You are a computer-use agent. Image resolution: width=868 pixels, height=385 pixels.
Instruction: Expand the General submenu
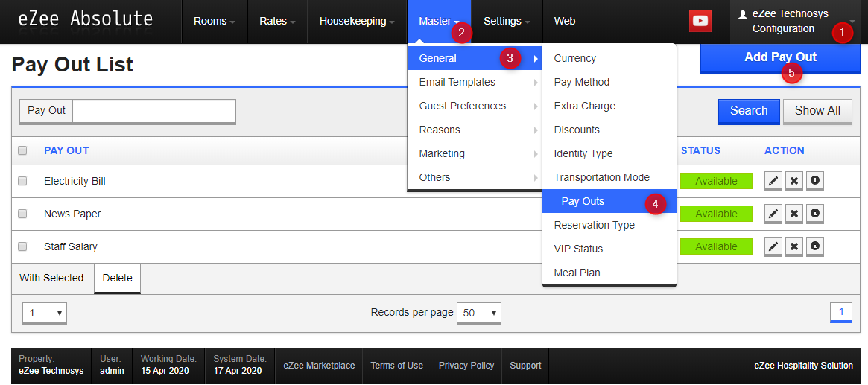tap(475, 58)
